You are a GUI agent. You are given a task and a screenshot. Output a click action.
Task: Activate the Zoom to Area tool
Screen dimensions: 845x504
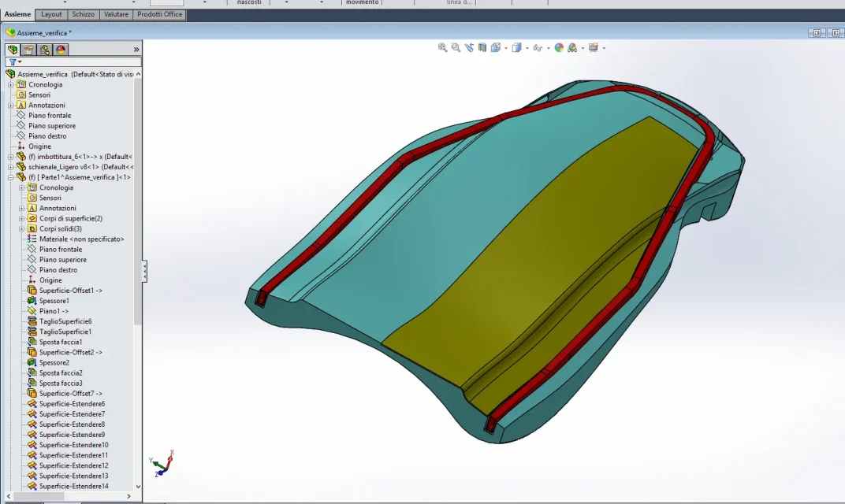tap(456, 47)
